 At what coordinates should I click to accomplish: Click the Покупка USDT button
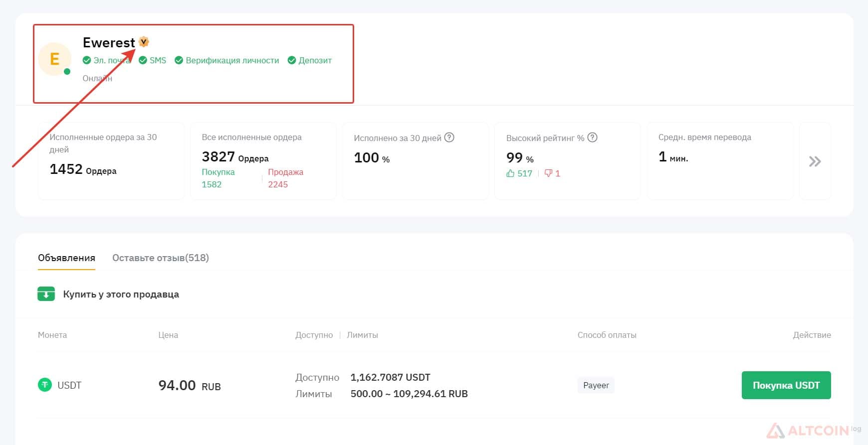pyautogui.click(x=786, y=385)
